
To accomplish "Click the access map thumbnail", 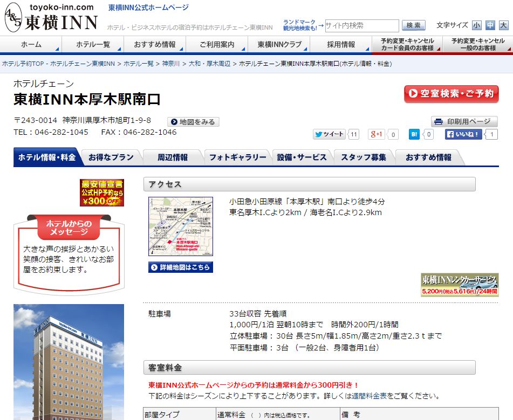I will 181,226.
